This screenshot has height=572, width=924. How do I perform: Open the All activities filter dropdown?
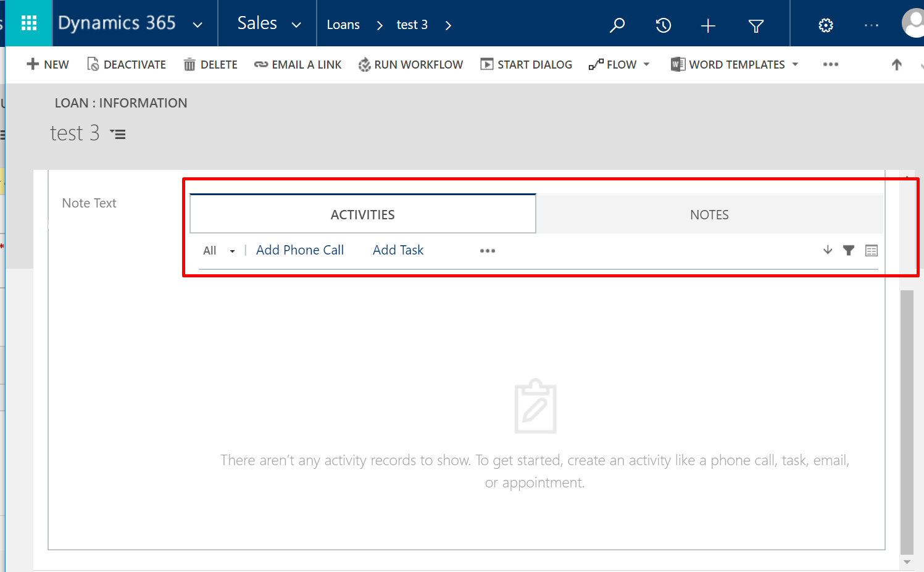click(219, 251)
